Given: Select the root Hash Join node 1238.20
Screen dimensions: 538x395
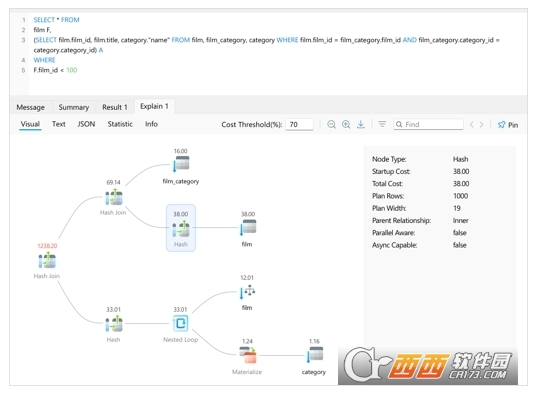Looking at the screenshot, I should coord(47,261).
